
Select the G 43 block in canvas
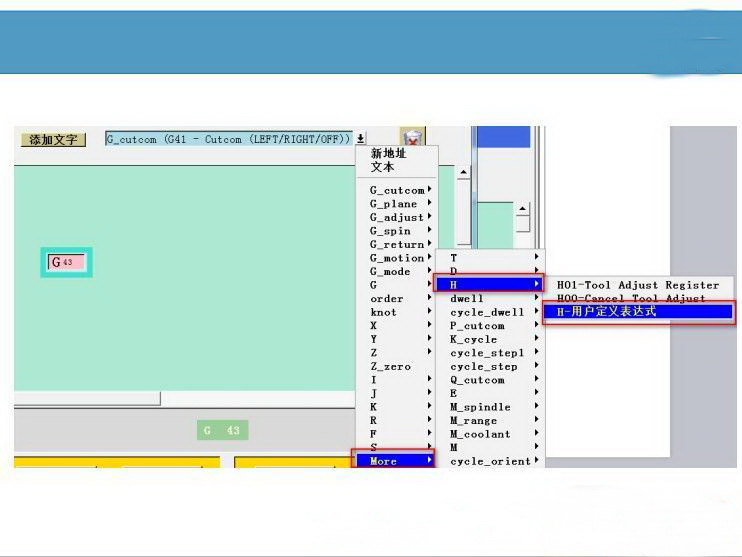(x=66, y=262)
